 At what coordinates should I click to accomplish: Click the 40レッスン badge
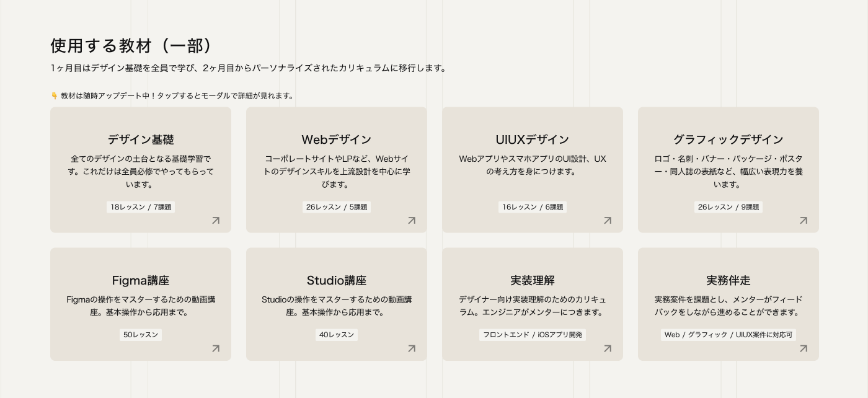pyautogui.click(x=337, y=335)
